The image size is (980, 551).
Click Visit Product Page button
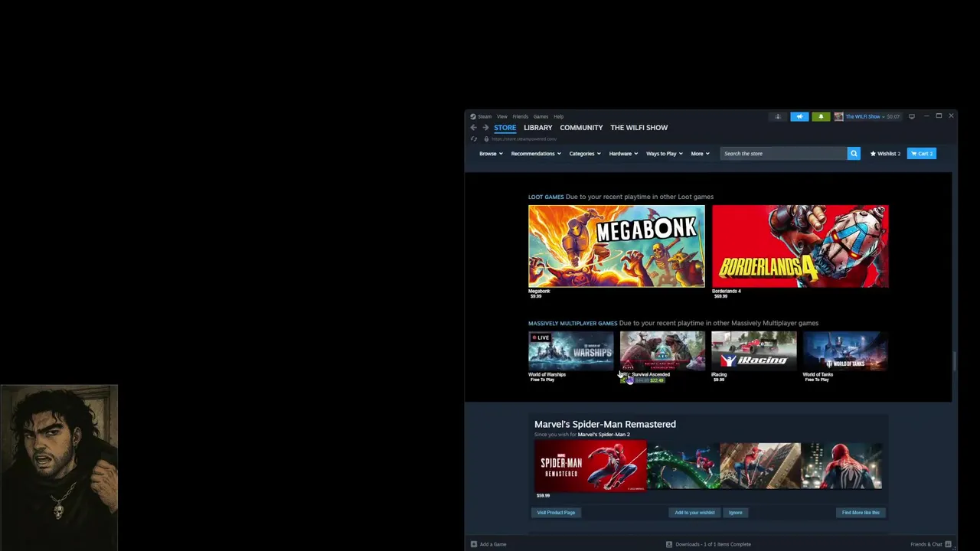click(x=556, y=513)
